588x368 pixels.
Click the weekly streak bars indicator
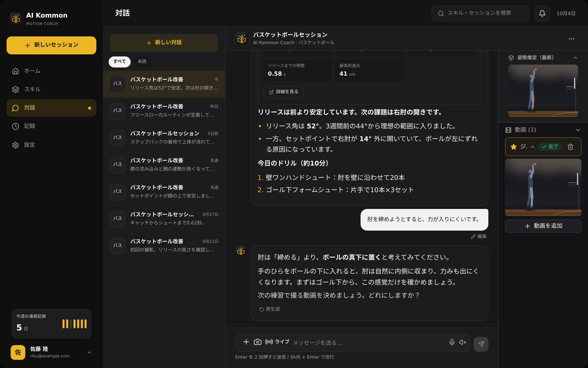tap(74, 324)
